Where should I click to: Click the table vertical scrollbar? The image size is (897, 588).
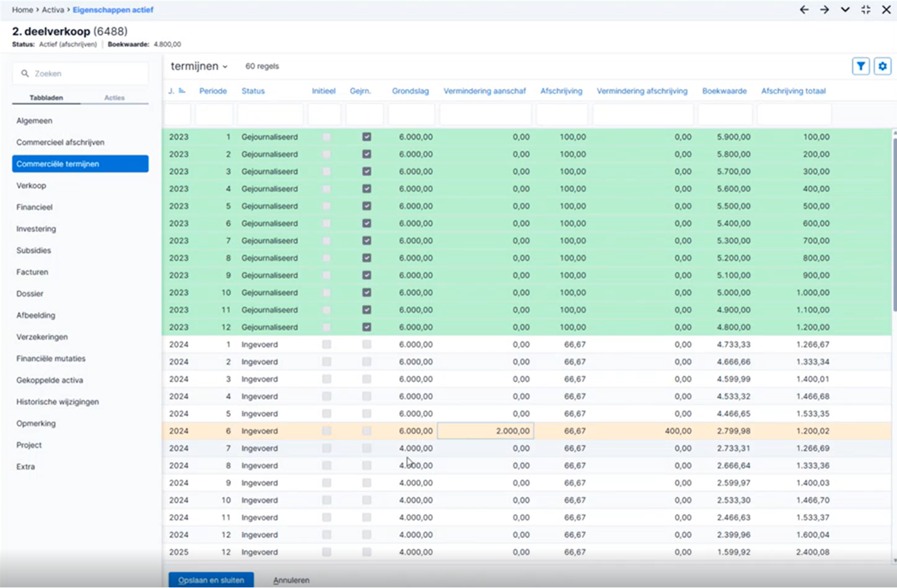pos(894,225)
